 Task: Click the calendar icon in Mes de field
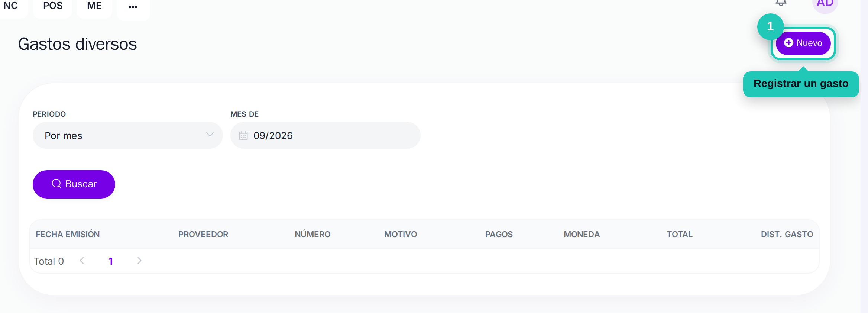coord(243,135)
